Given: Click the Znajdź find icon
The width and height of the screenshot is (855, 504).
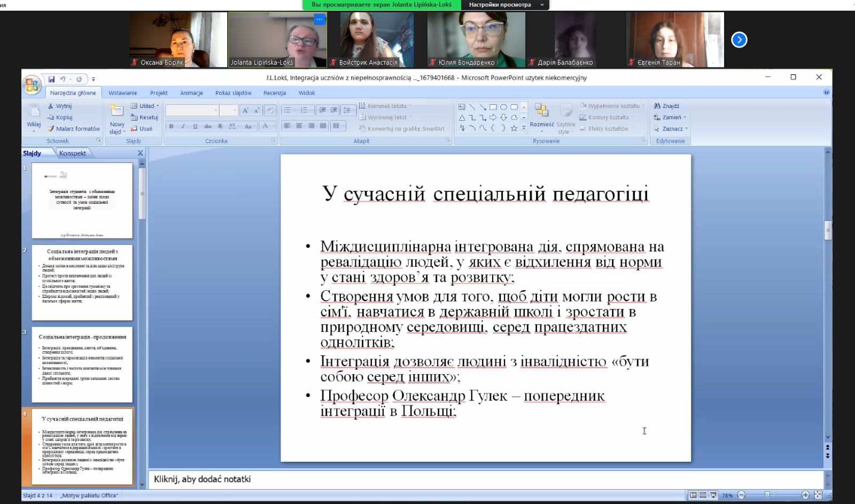Looking at the screenshot, I should pyautogui.click(x=666, y=106).
